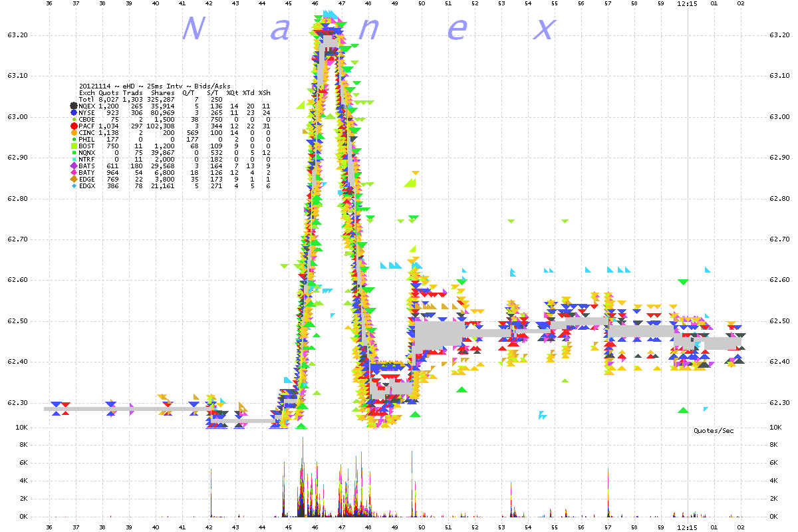Select NQNX shares value '39,867'

[163, 153]
